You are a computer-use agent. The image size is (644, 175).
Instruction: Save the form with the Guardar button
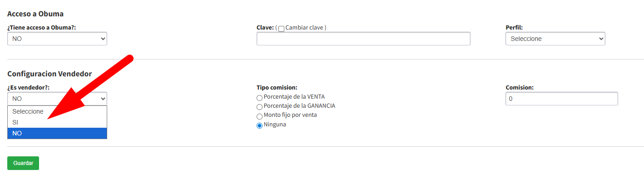(23, 163)
